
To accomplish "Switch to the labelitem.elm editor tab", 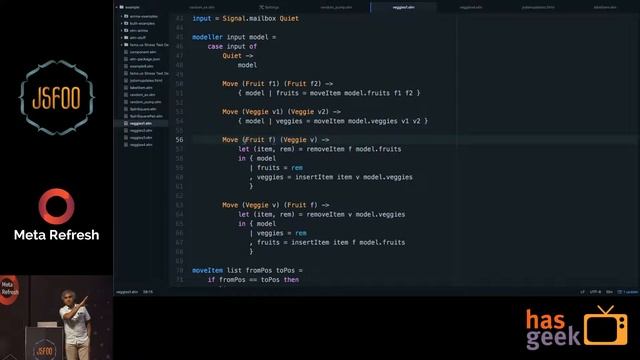I will 605,7.
